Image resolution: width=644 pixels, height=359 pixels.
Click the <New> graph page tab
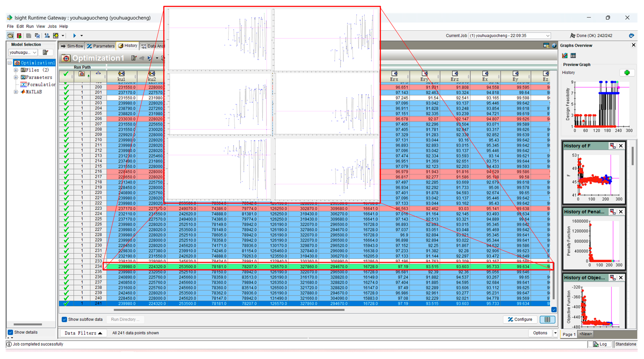[586, 334]
